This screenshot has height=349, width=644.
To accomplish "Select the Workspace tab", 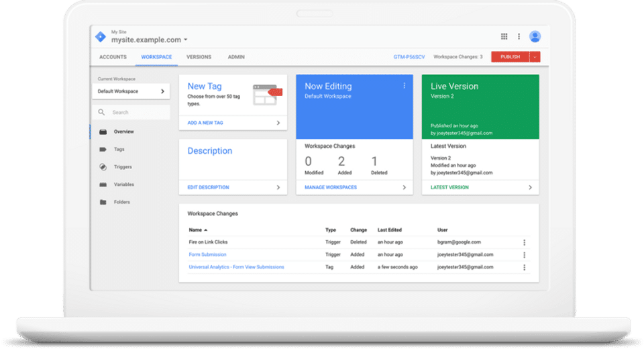I will pyautogui.click(x=156, y=57).
